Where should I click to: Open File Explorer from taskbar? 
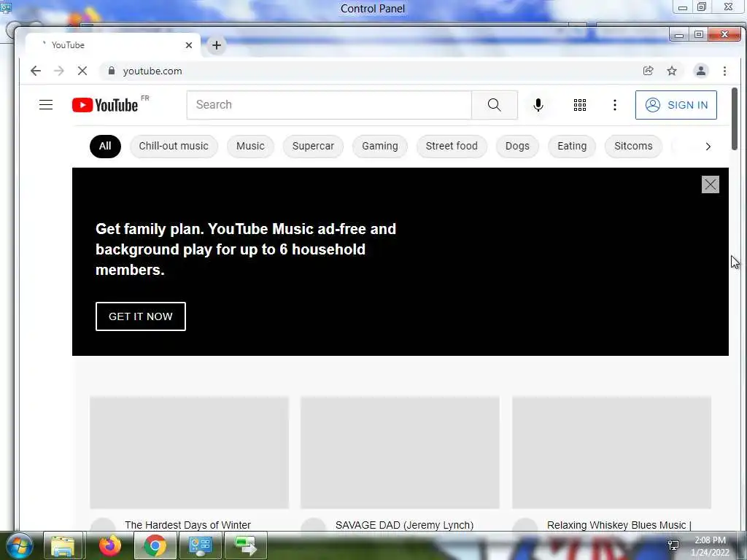click(x=63, y=545)
